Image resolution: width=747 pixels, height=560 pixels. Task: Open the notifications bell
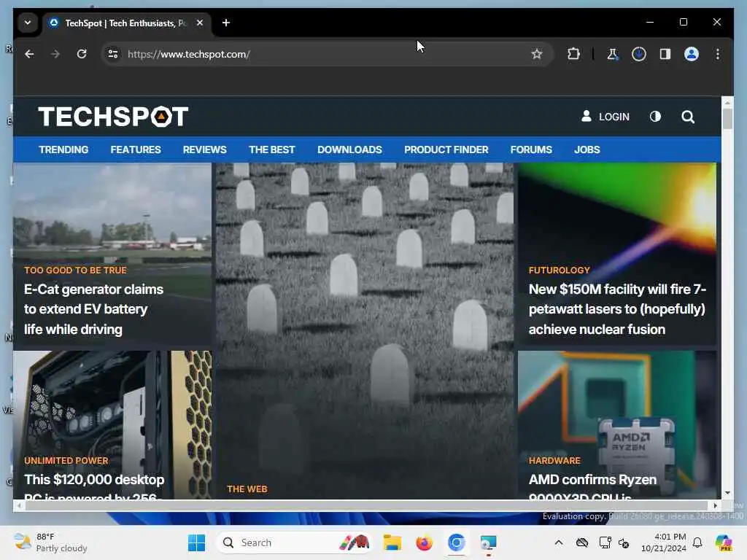(x=697, y=542)
